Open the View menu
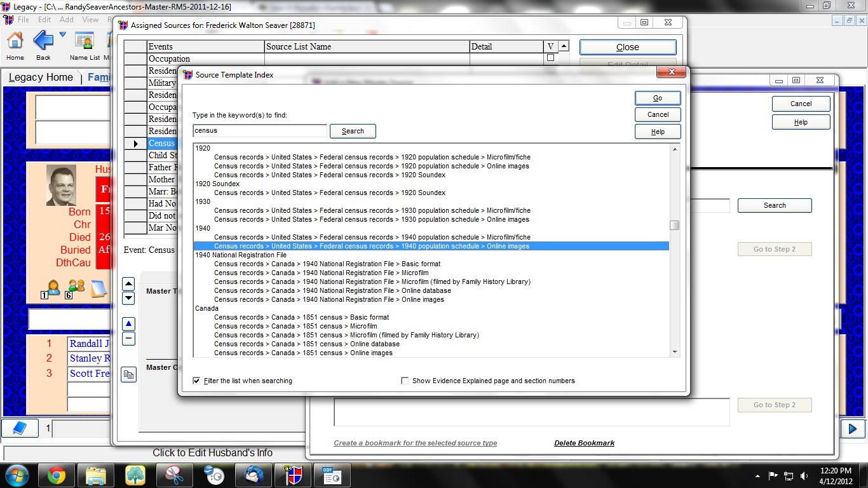This screenshot has width=868, height=488. point(91,20)
